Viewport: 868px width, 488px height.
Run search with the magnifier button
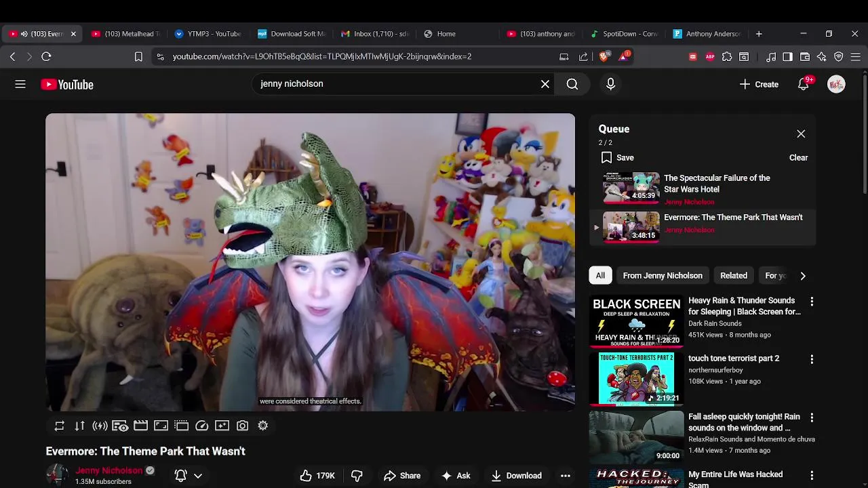point(572,84)
